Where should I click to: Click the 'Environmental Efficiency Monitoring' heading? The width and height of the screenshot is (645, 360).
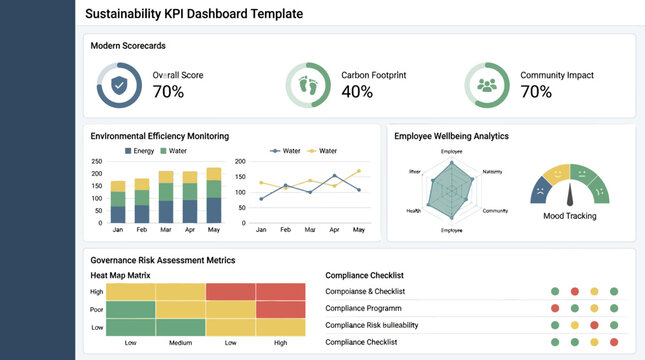point(160,136)
